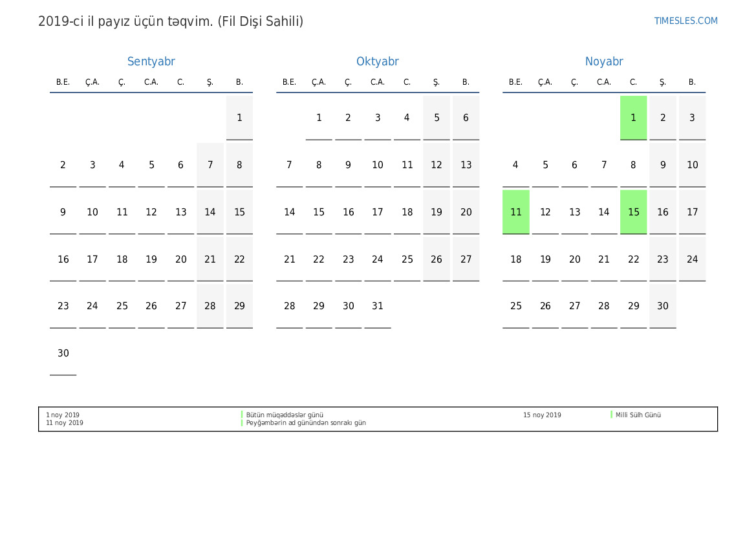Select green November 15 holiday cell
The width and height of the screenshot is (756, 535).
tap(633, 212)
